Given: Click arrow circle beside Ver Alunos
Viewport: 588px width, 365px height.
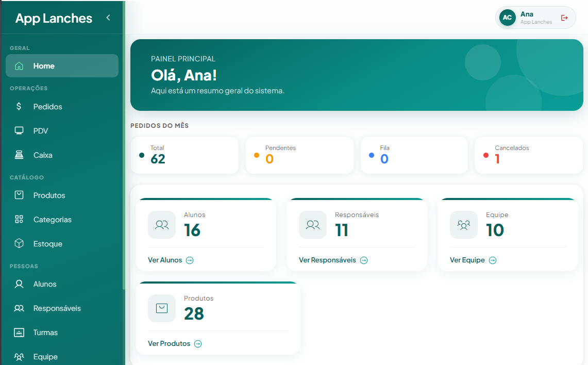Looking at the screenshot, I should pos(190,260).
